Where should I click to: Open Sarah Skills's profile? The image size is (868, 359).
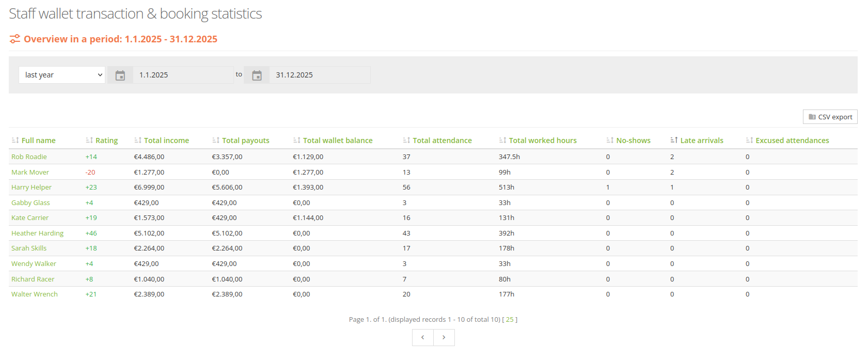(x=29, y=248)
